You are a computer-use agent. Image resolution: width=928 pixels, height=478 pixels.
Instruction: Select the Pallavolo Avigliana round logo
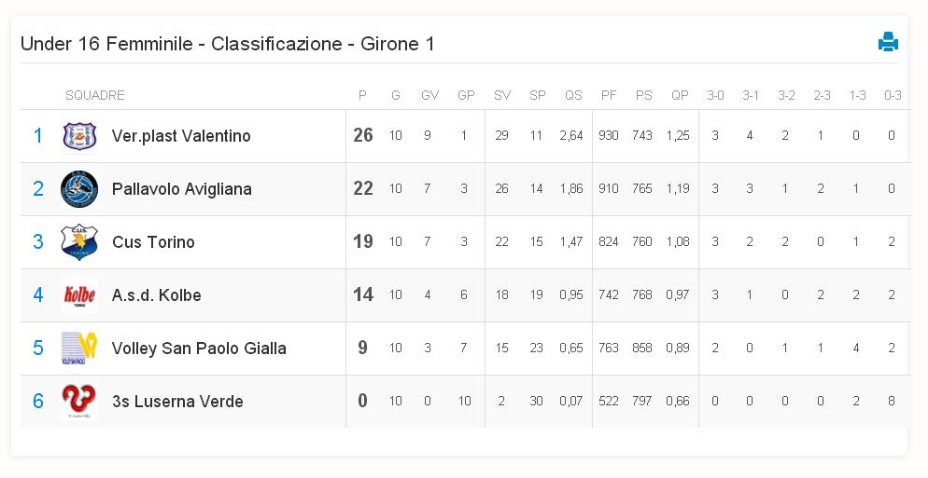[x=79, y=189]
